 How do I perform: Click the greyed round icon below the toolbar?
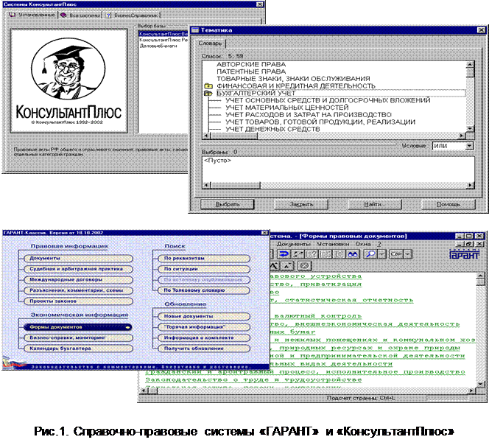coord(304,266)
